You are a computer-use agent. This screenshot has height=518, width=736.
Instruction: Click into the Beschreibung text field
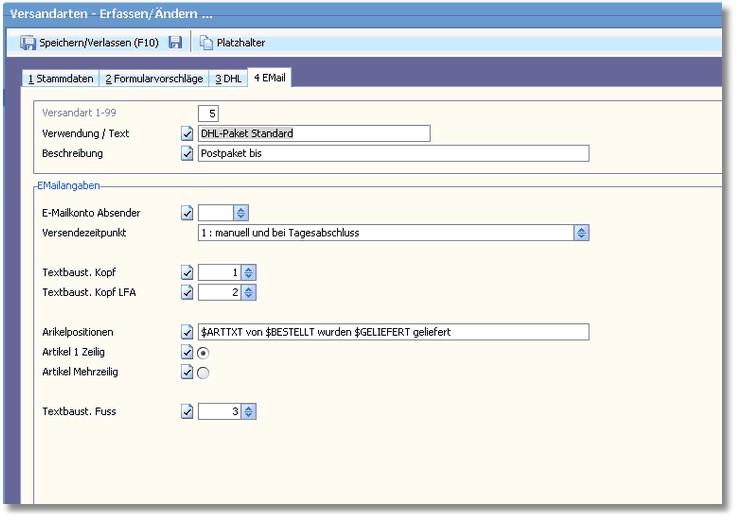pos(393,153)
